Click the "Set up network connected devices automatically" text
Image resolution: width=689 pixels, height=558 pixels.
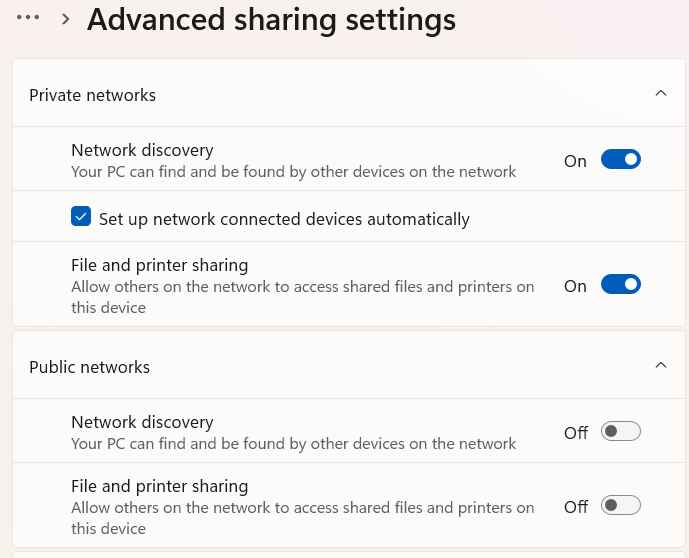point(284,218)
